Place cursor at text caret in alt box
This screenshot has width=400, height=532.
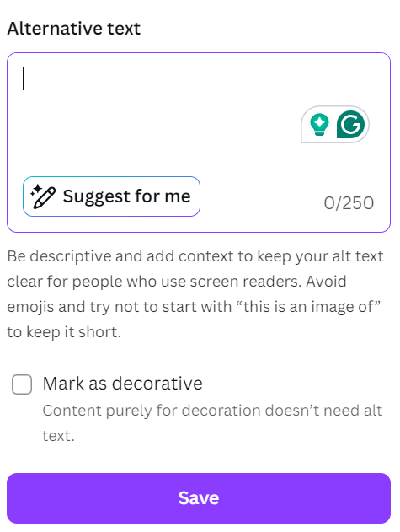(24, 78)
